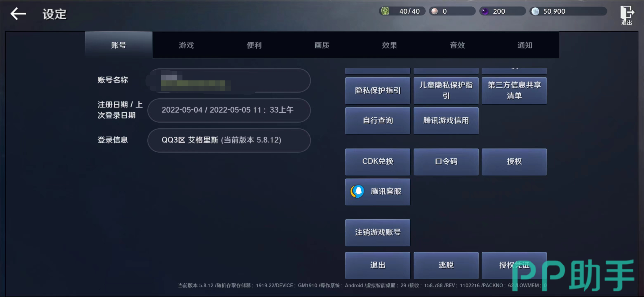
Task: Tap the pearl currency icon showing 0
Action: [435, 11]
